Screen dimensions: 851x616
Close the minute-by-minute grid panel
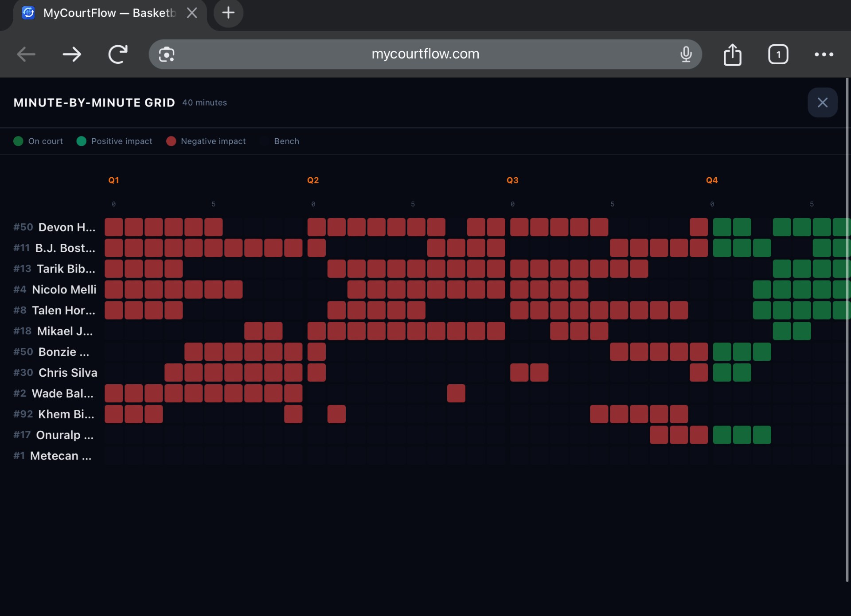point(823,102)
